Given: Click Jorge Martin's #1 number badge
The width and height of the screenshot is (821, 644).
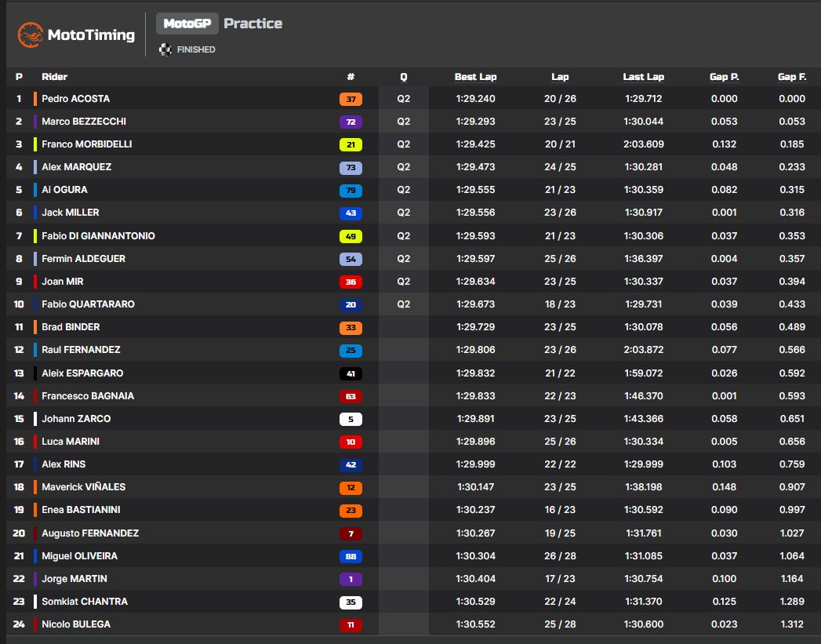Looking at the screenshot, I should point(351,578).
